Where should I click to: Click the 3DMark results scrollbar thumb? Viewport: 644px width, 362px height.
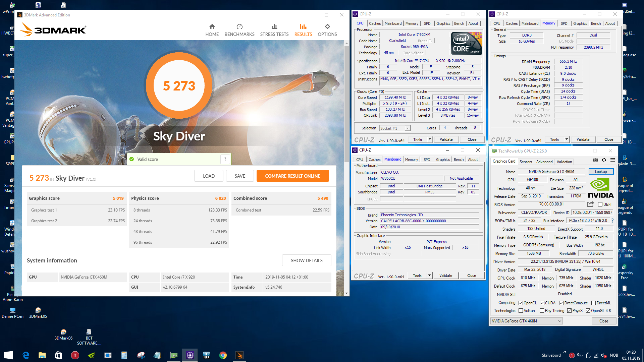(x=346, y=104)
